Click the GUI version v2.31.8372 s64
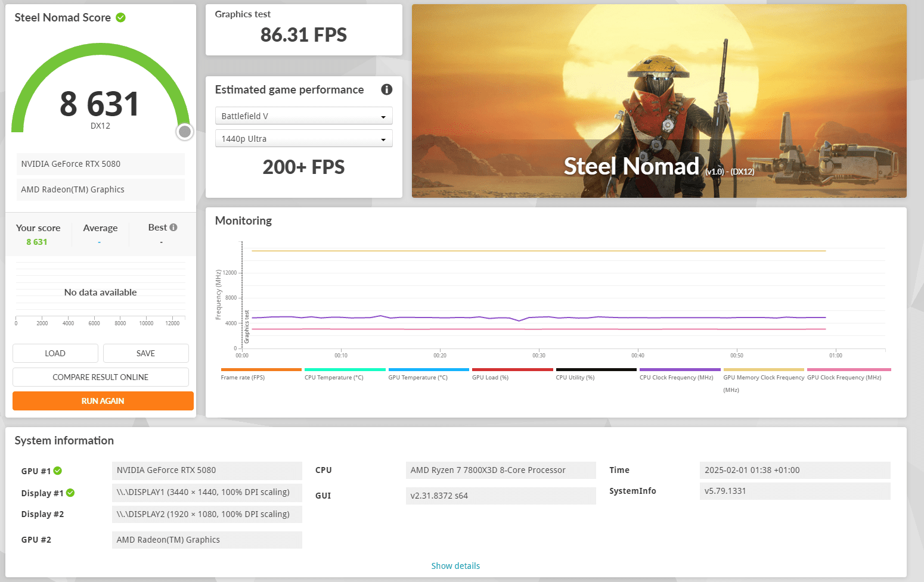Viewport: 924px width, 582px height. pyautogui.click(x=501, y=496)
